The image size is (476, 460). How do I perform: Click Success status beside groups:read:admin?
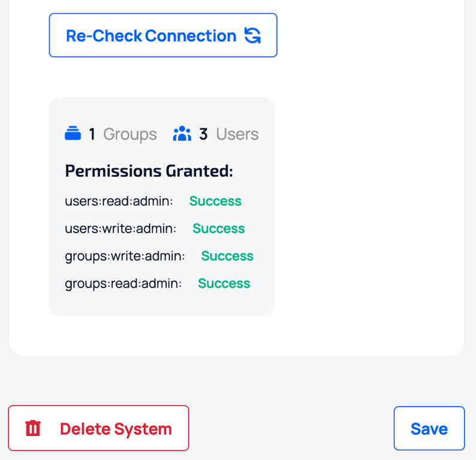click(x=224, y=283)
